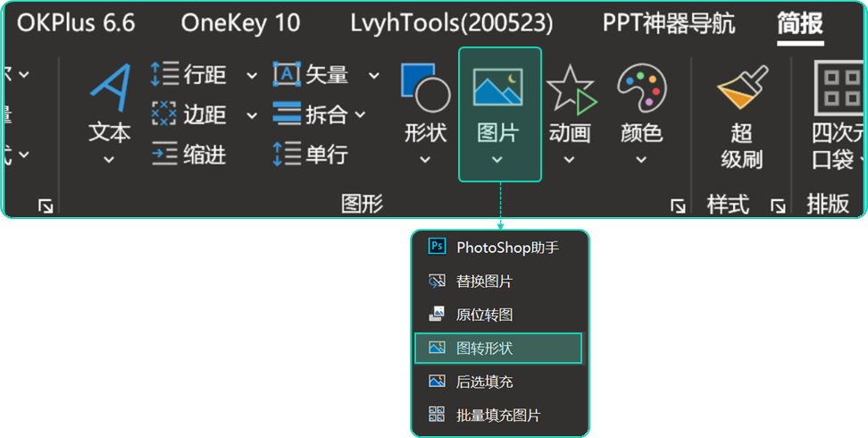Switch to the PPT神器导航 tab
Viewport: 868px width, 438px height.
point(669,23)
